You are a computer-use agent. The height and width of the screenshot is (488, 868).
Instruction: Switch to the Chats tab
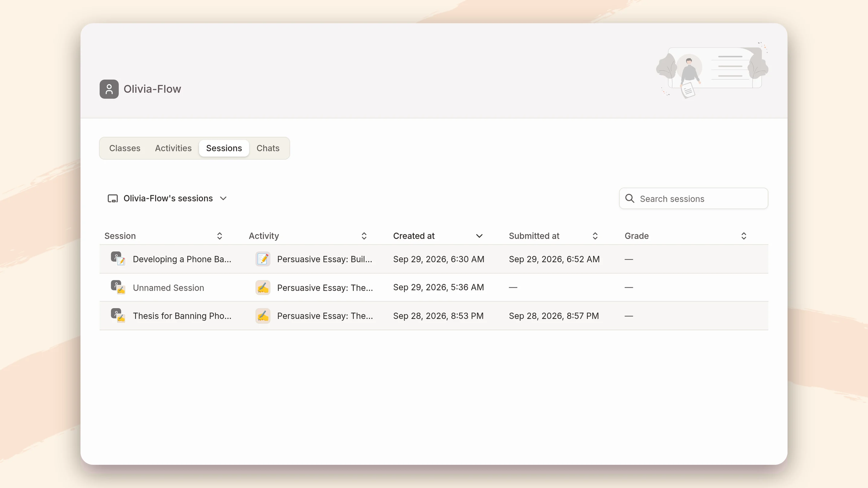(x=268, y=148)
